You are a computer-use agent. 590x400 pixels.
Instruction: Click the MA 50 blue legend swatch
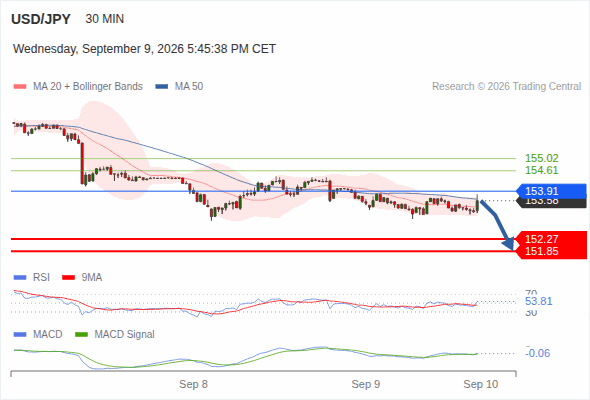[x=162, y=87]
